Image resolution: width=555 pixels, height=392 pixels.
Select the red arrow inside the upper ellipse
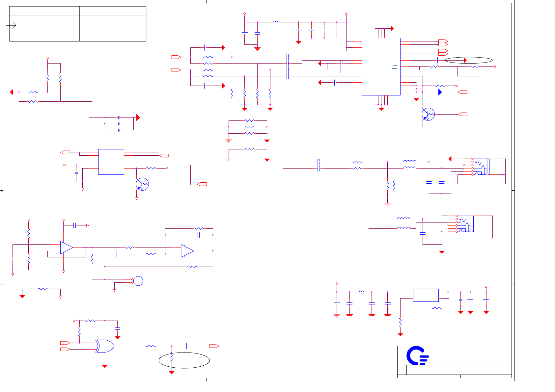[465, 60]
